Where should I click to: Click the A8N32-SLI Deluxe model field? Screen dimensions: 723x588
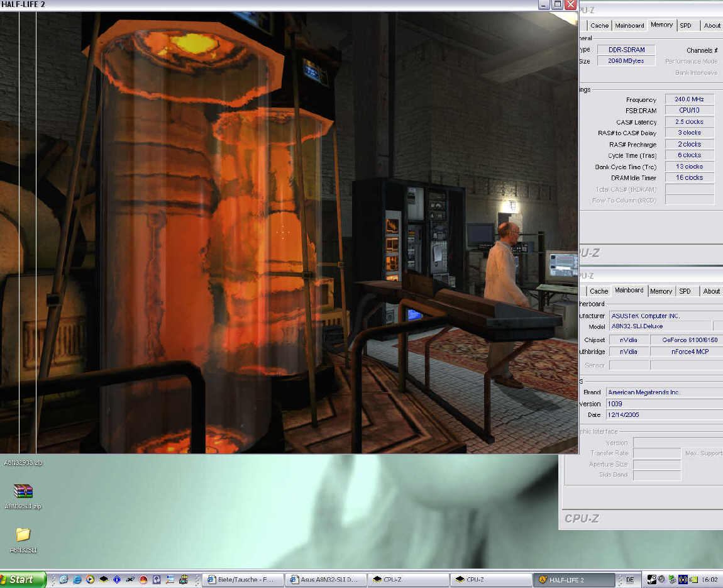[660, 326]
